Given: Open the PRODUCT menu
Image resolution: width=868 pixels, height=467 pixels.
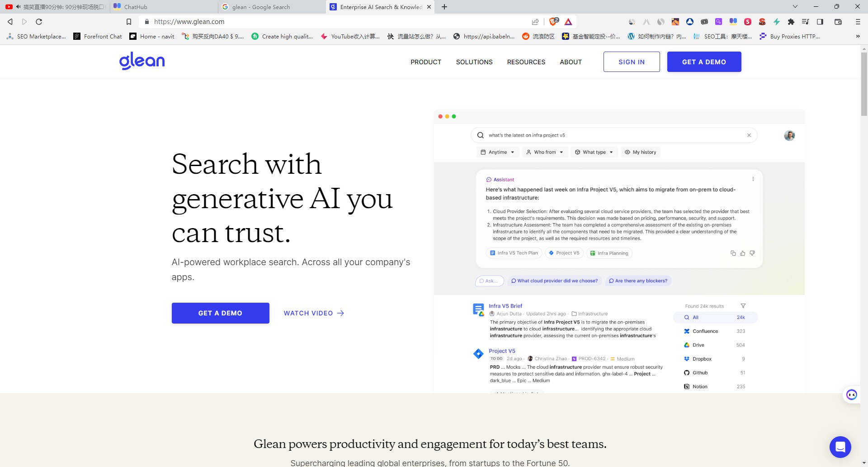Looking at the screenshot, I should (426, 62).
